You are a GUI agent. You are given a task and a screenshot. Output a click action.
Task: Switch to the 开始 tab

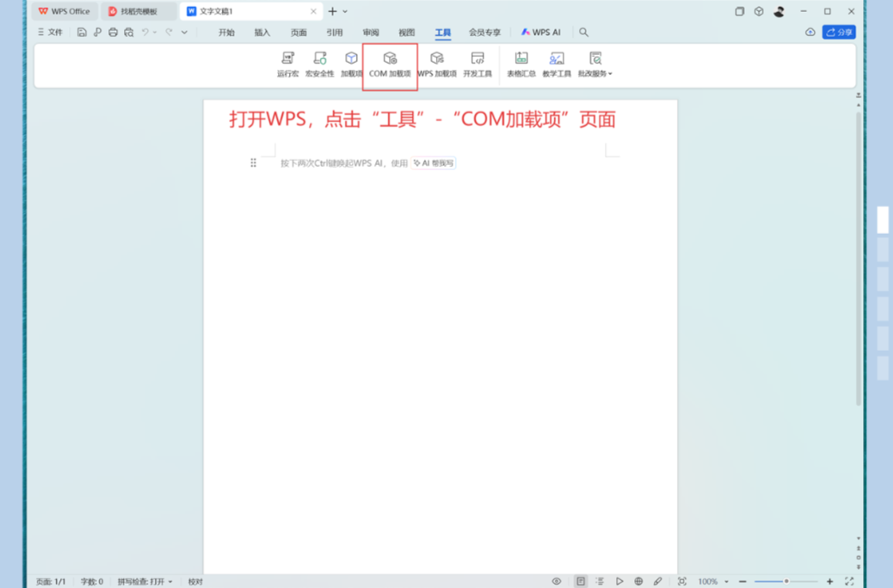click(226, 33)
